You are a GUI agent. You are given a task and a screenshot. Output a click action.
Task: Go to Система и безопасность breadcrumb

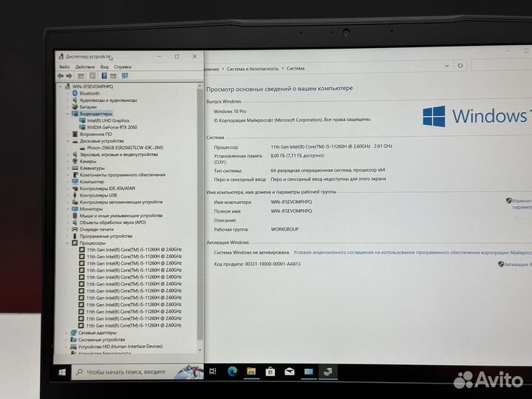(253, 69)
